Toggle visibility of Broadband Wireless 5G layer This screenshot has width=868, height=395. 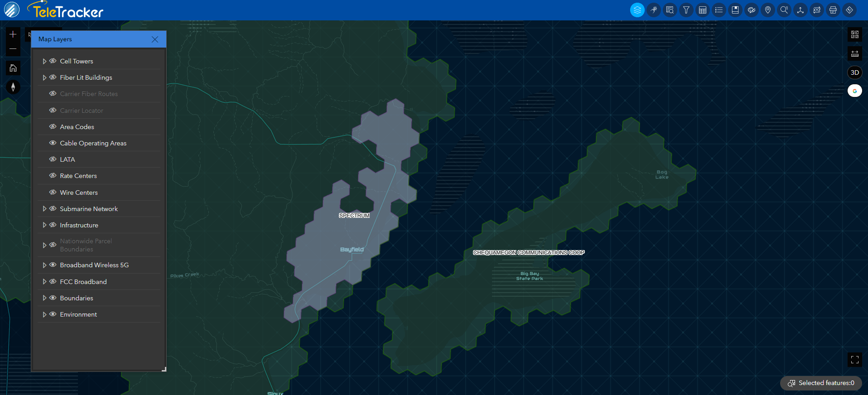(x=53, y=265)
